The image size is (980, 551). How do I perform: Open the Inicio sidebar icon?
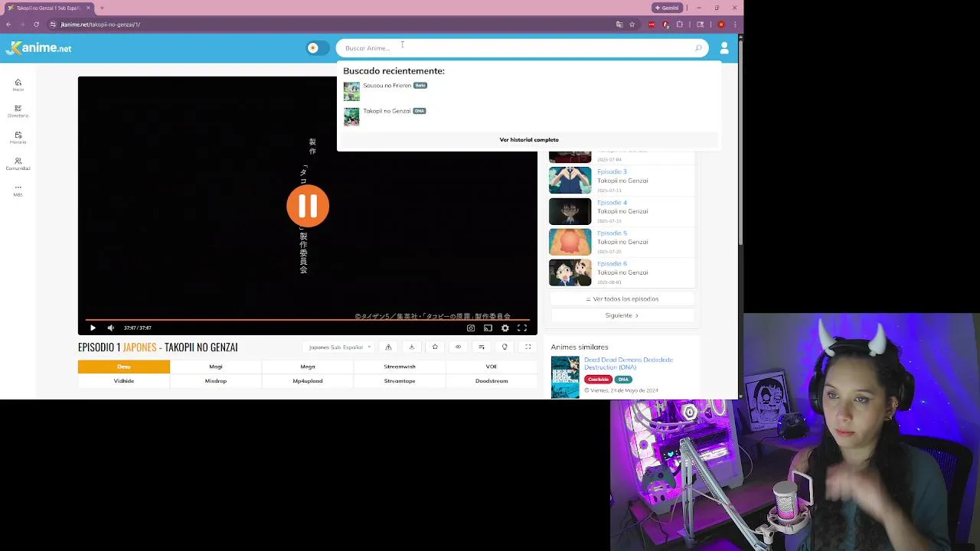[x=18, y=84]
